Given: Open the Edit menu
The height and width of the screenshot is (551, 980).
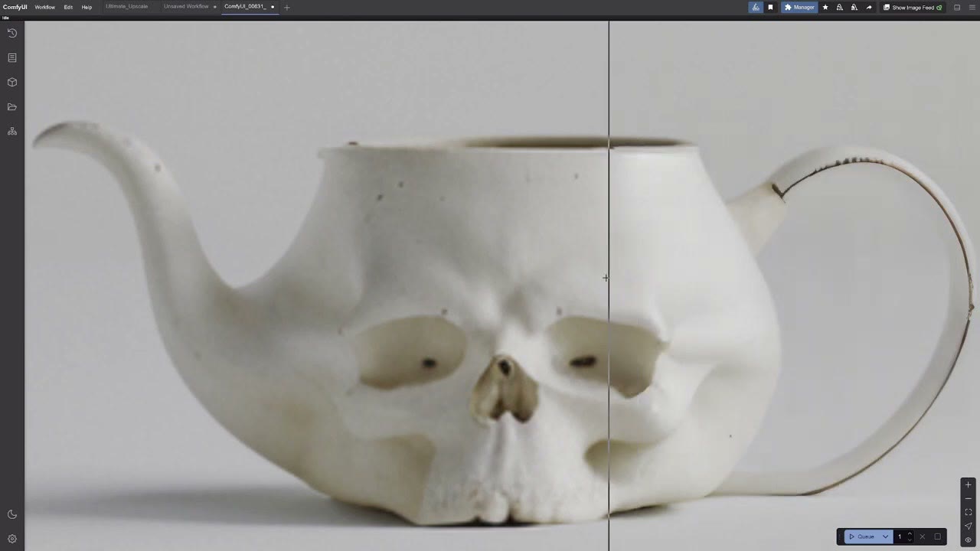Looking at the screenshot, I should click(68, 7).
